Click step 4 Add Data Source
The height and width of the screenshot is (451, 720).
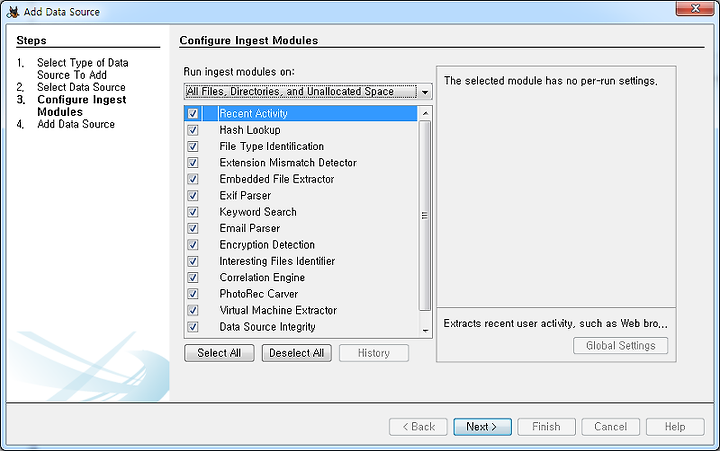pos(76,124)
